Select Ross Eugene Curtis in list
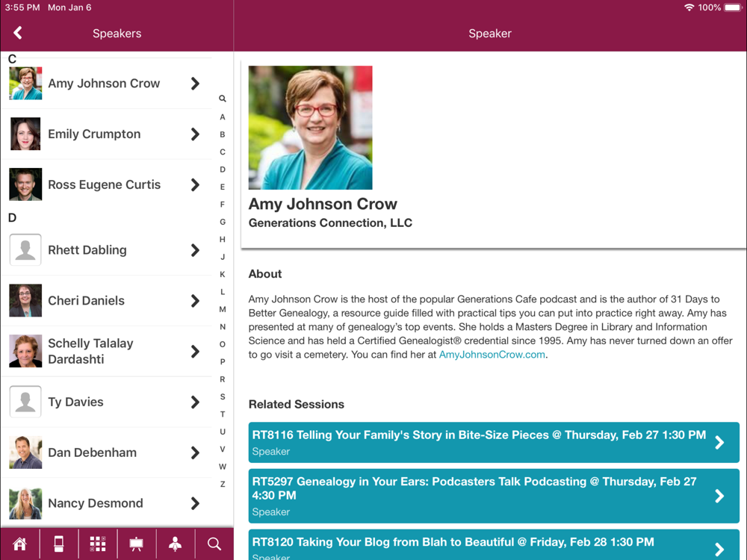The image size is (747, 560). click(107, 184)
